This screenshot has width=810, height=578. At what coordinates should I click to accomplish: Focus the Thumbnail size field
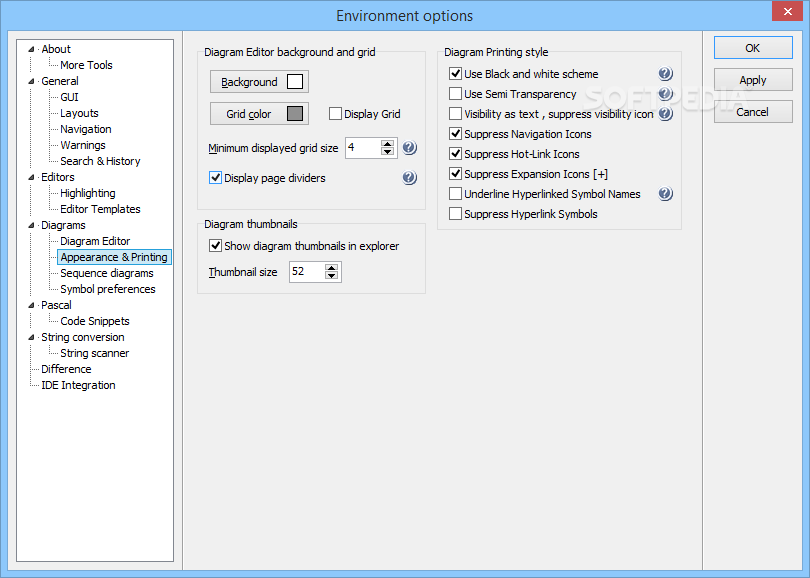[308, 272]
